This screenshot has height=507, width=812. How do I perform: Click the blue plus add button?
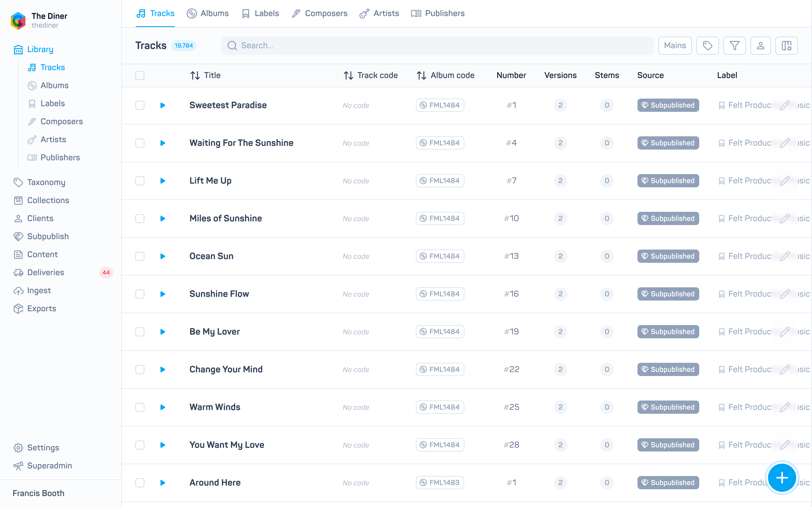click(x=782, y=477)
